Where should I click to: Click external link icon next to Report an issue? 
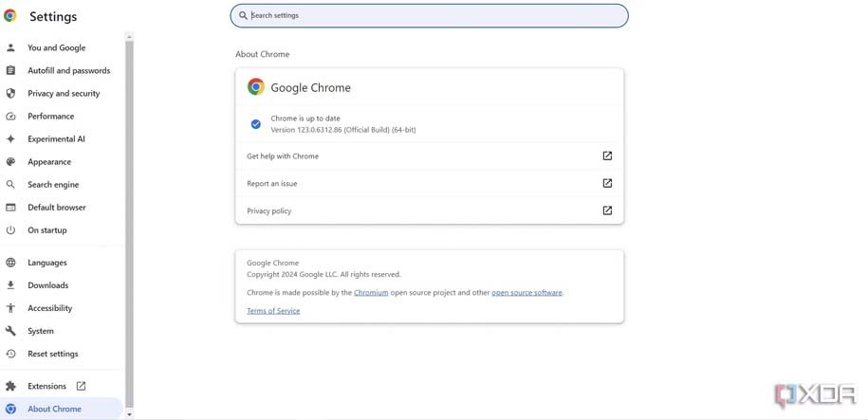607,183
